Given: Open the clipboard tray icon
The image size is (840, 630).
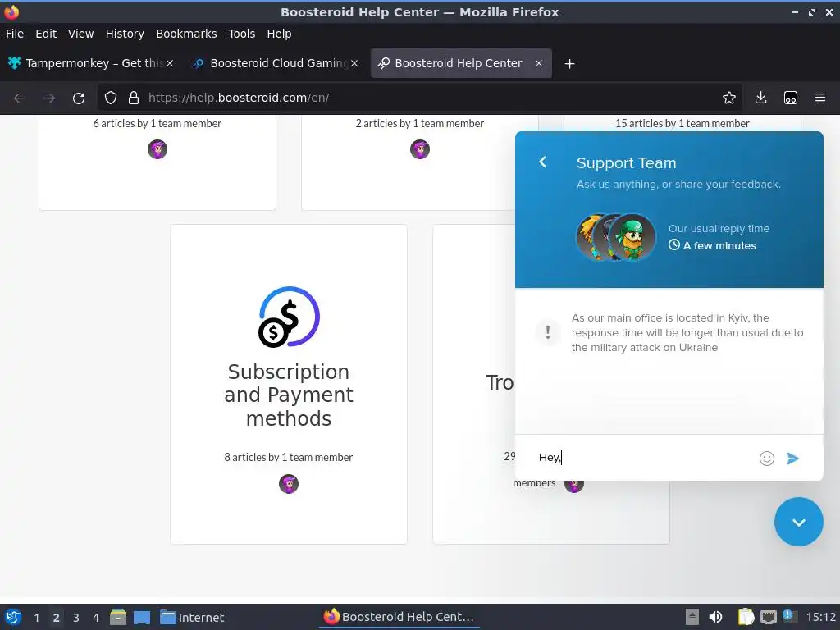Looking at the screenshot, I should coord(746,617).
